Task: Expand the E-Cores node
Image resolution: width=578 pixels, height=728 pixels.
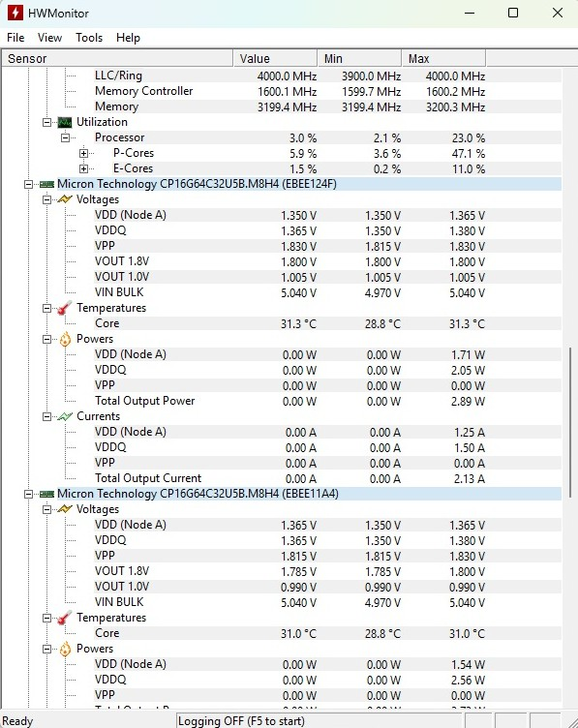Action: tap(83, 168)
